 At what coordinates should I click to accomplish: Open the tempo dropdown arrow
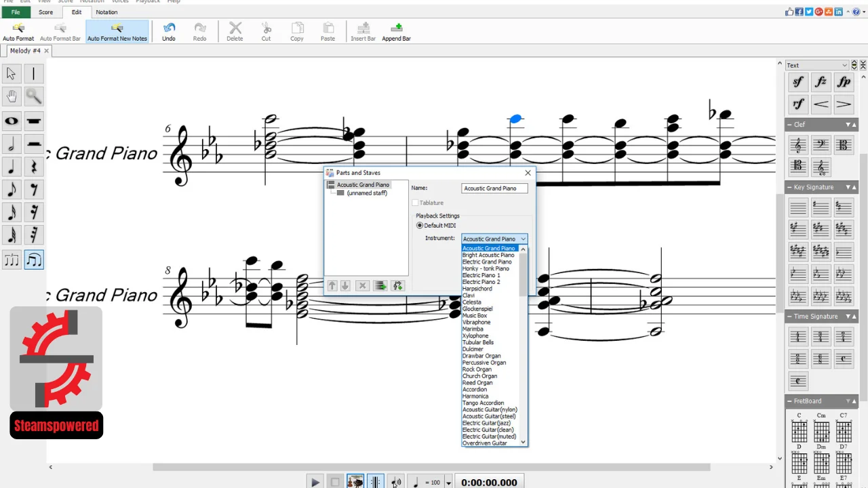[448, 483]
